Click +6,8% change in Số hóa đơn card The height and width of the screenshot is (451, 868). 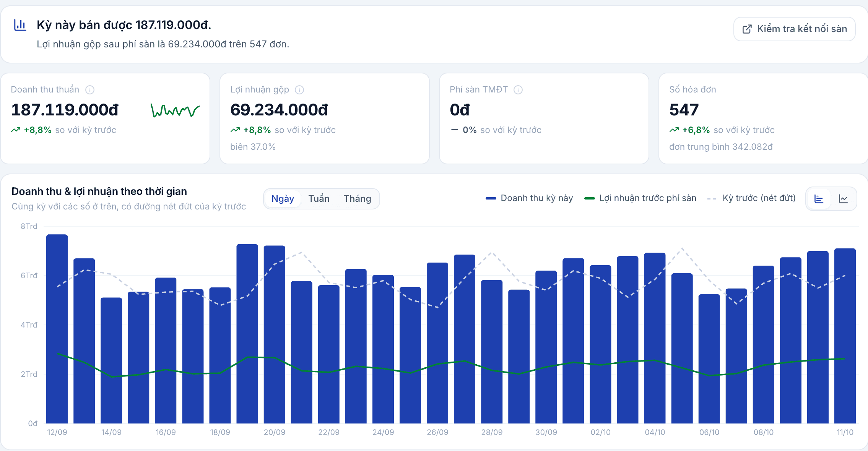(696, 130)
